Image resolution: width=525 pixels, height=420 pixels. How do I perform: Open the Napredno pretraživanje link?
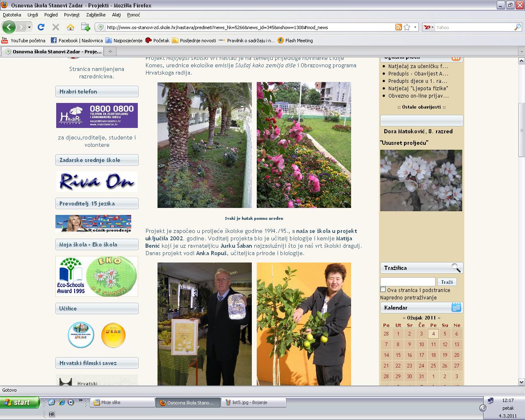408,297
